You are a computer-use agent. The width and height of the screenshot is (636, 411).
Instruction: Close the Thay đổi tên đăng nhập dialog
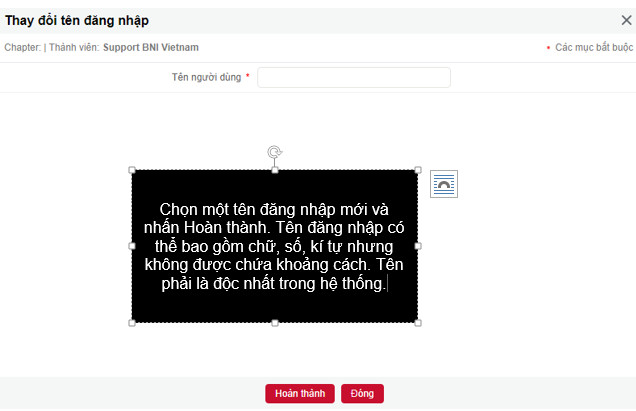click(x=626, y=20)
